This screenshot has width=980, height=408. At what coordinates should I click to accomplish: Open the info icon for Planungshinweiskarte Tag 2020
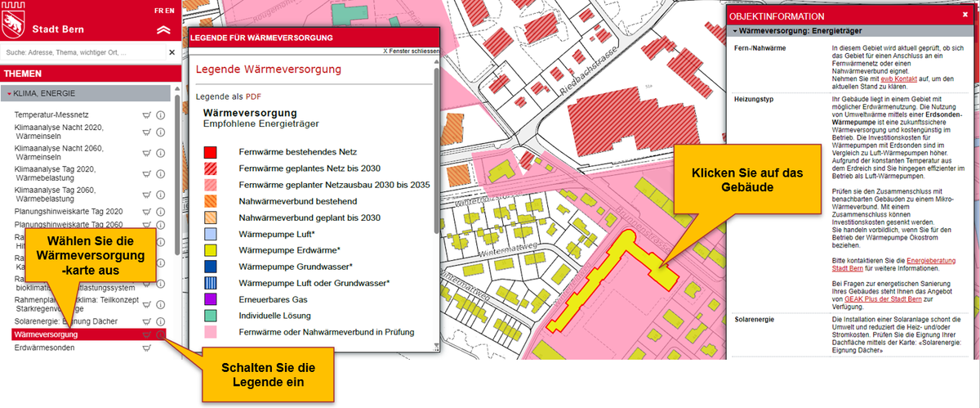click(161, 211)
